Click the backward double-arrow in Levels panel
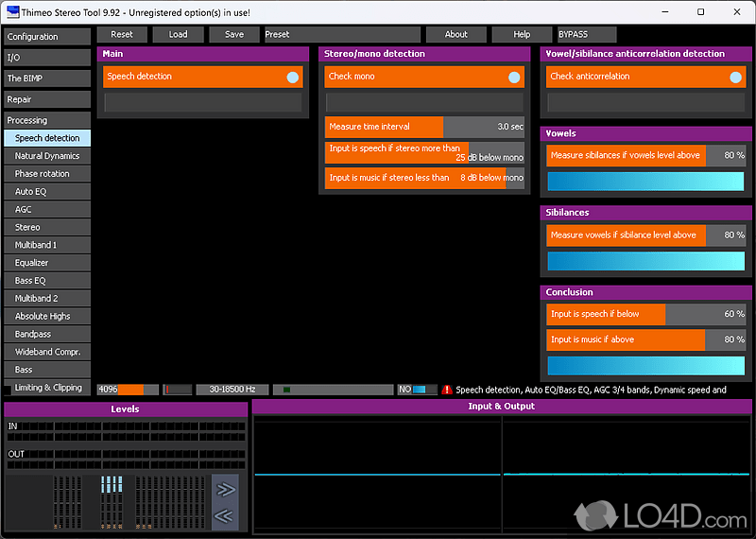This screenshot has width=756, height=539. (225, 516)
